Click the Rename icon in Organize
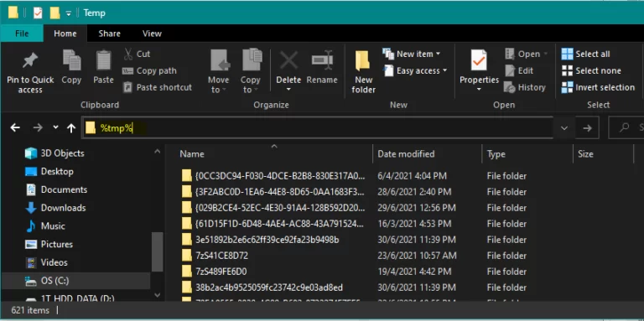Image resolution: width=644 pixels, height=321 pixels. pyautogui.click(x=322, y=60)
